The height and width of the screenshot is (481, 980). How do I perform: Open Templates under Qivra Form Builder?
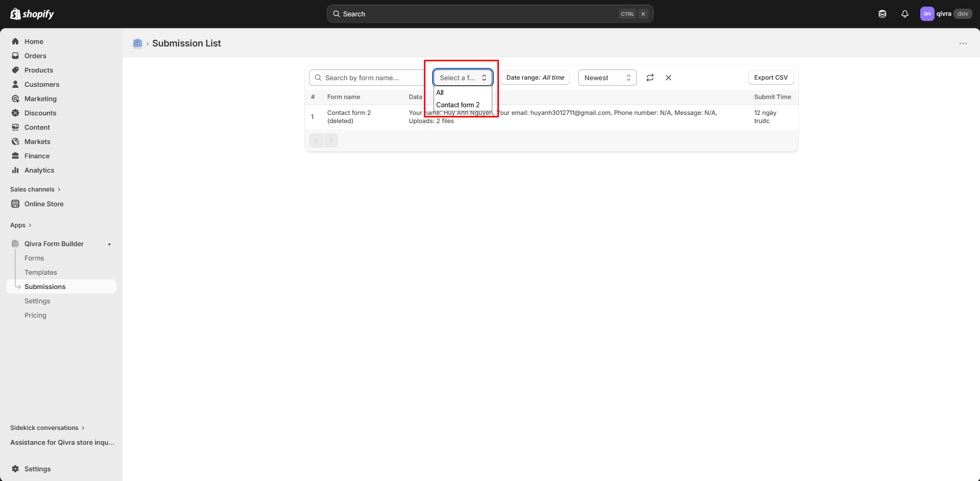pyautogui.click(x=41, y=272)
